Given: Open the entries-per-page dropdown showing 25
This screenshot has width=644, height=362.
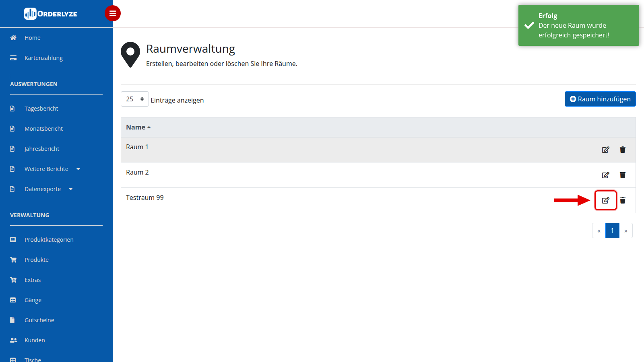Looking at the screenshot, I should 135,99.
